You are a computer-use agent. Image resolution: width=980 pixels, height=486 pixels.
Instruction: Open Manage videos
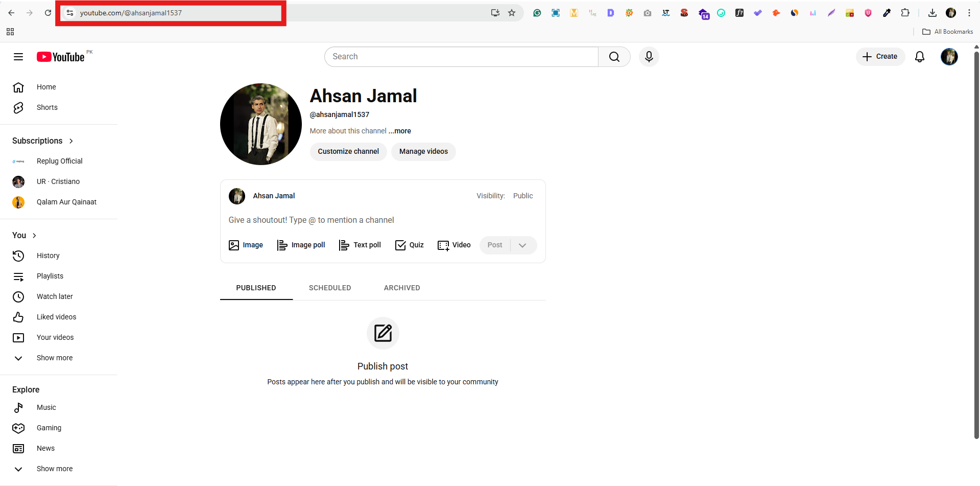pyautogui.click(x=423, y=152)
